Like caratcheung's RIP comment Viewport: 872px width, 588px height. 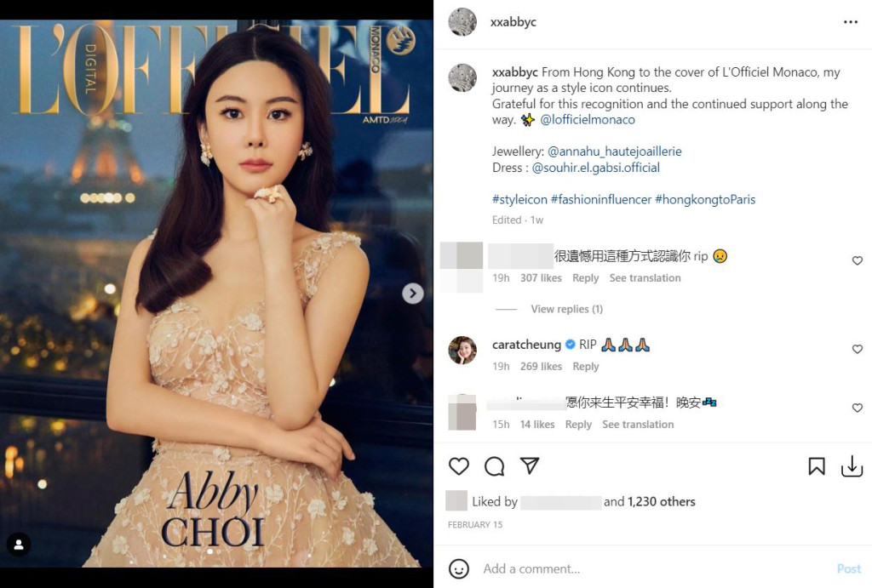(x=857, y=349)
